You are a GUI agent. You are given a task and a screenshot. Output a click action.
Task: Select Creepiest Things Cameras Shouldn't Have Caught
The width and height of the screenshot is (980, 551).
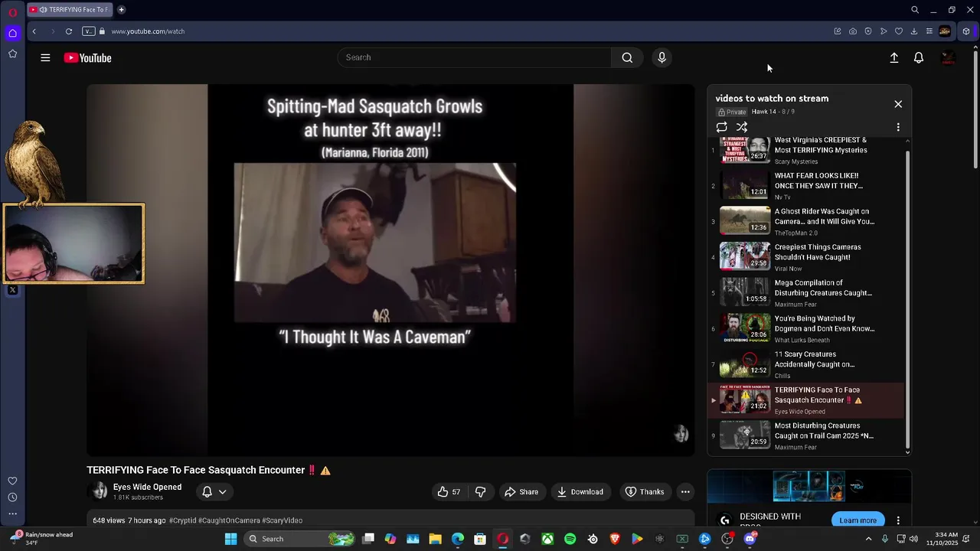(805, 257)
